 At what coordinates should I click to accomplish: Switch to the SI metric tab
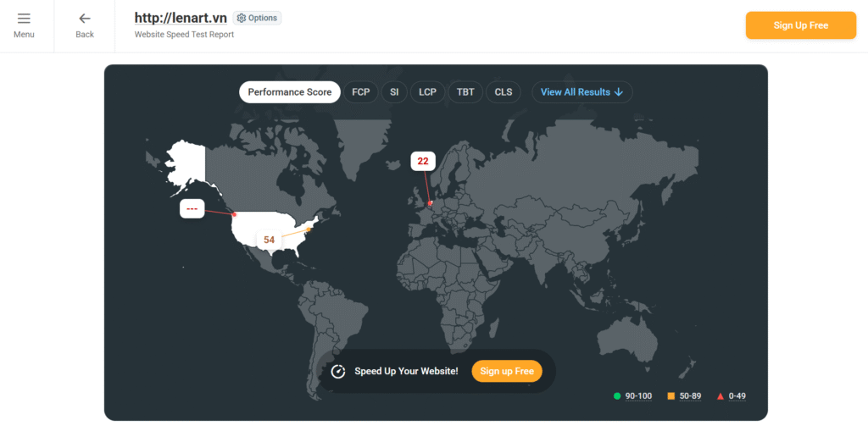(x=394, y=92)
